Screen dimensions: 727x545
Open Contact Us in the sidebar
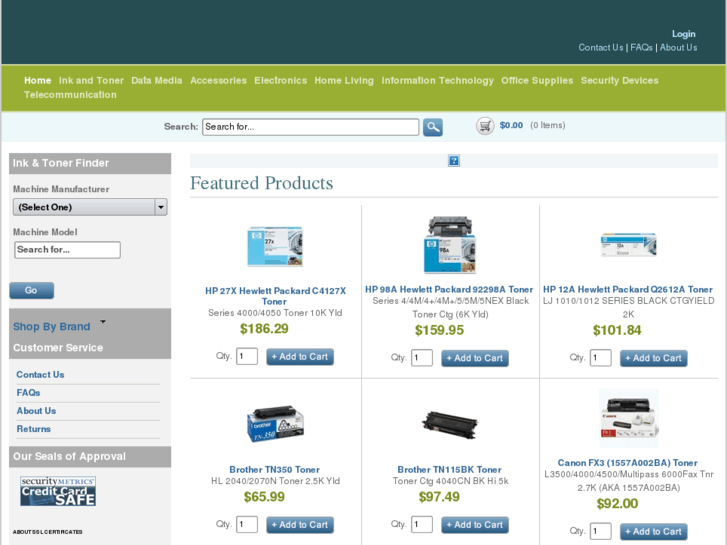pos(40,374)
